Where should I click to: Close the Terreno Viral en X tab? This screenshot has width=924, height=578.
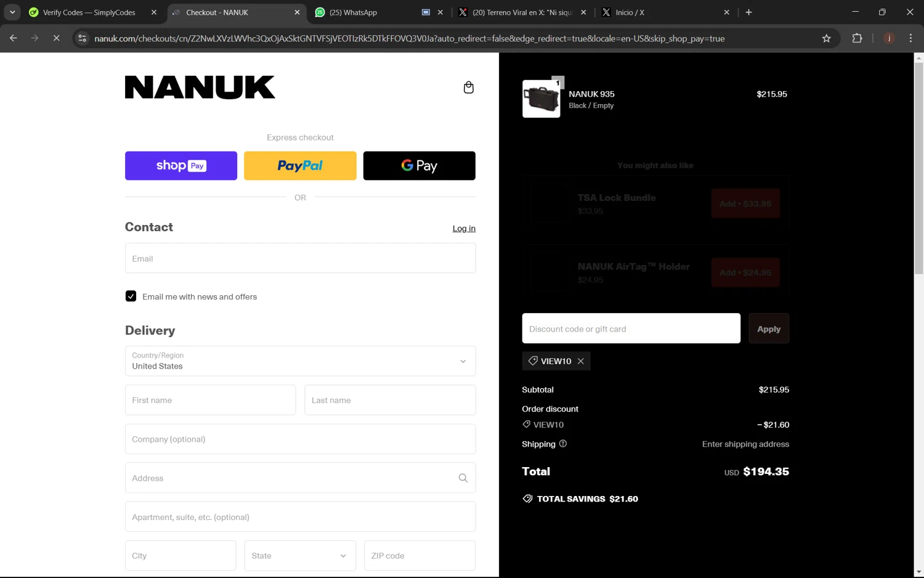(583, 12)
